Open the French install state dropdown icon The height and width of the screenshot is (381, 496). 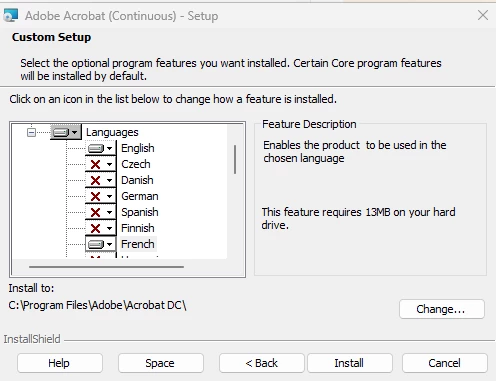tap(100, 244)
